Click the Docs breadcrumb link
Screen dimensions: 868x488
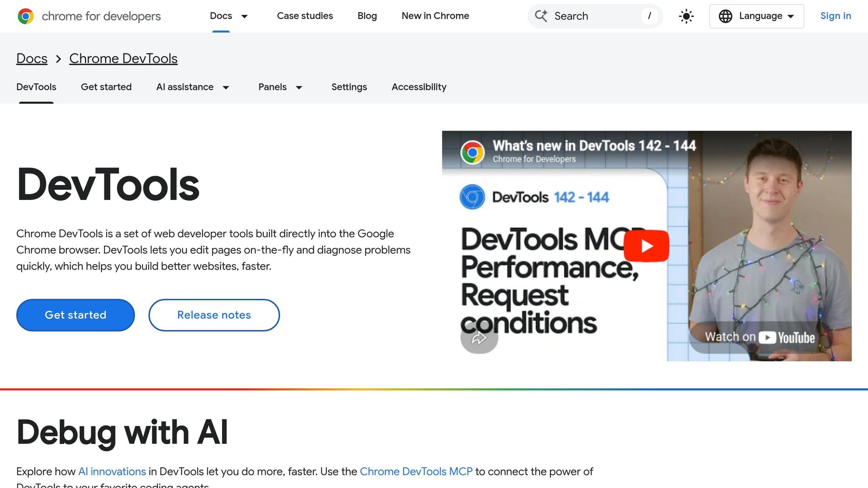point(32,58)
